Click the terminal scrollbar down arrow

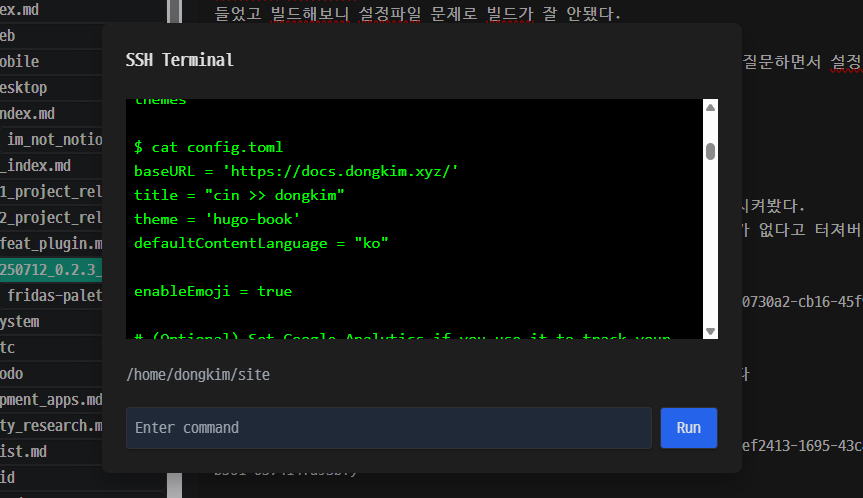tap(710, 331)
